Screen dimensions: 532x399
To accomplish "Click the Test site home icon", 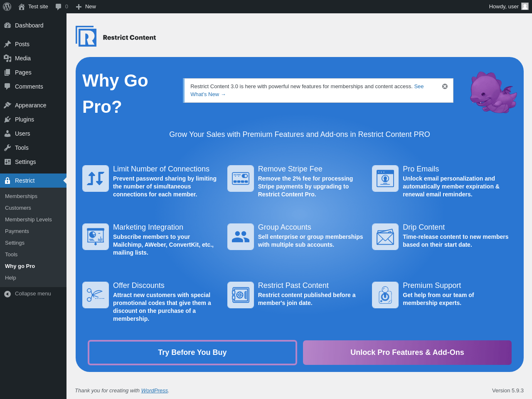I will (22, 7).
